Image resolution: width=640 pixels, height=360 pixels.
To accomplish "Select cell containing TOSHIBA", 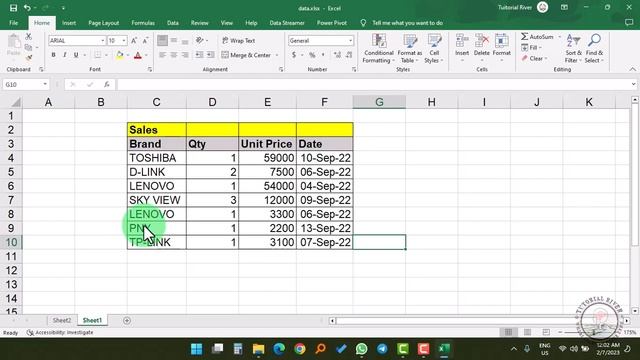I will pos(157,158).
